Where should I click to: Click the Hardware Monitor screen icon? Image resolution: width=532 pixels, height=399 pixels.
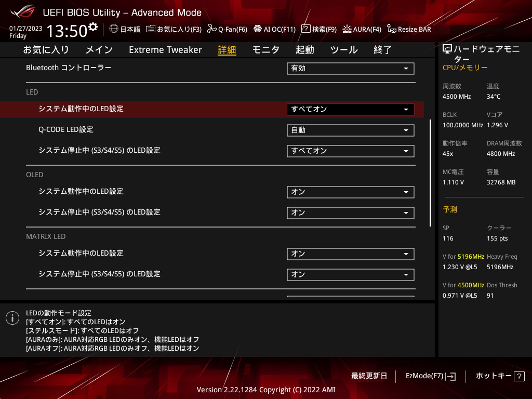(x=447, y=49)
